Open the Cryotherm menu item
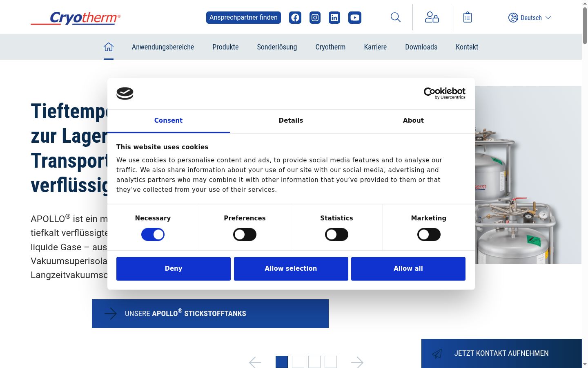588x368 pixels. pyautogui.click(x=330, y=47)
